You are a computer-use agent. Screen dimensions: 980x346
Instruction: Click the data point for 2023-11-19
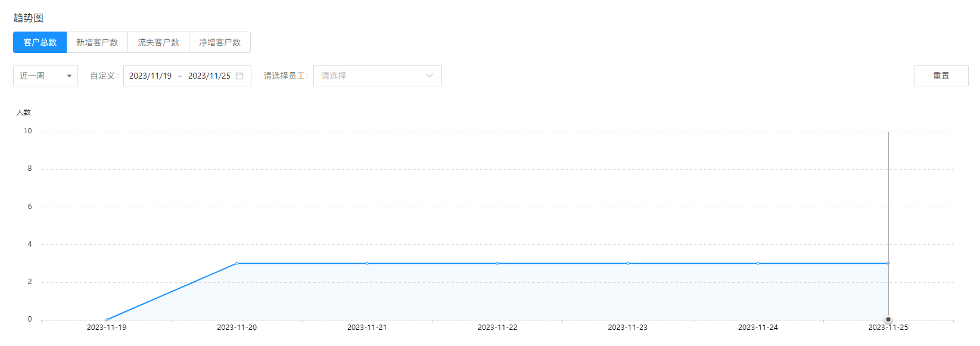pyautogui.click(x=107, y=320)
